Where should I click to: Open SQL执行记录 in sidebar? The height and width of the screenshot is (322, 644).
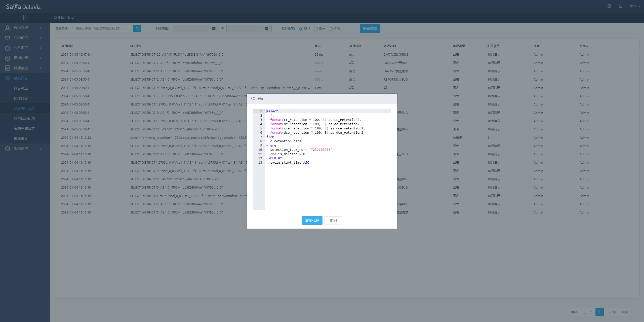pyautogui.click(x=24, y=108)
